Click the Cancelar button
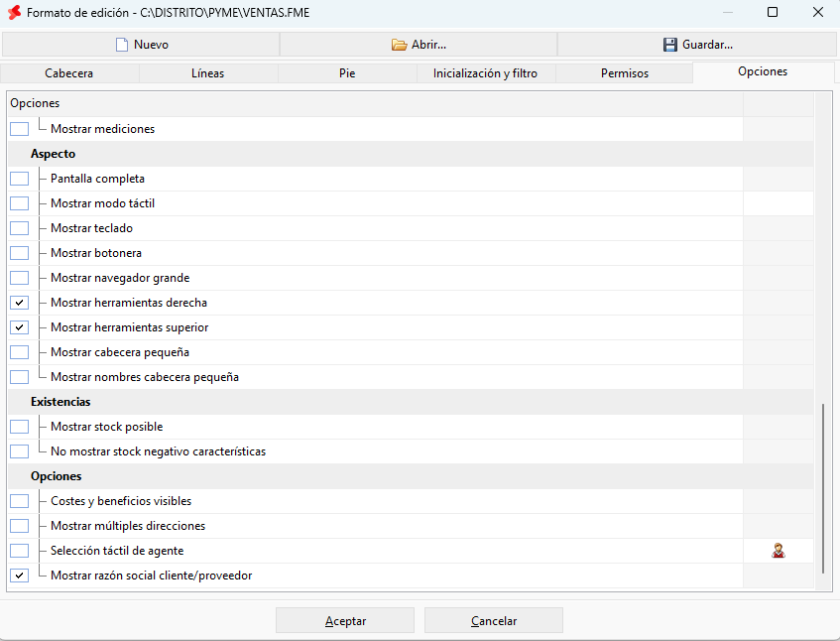 (494, 620)
